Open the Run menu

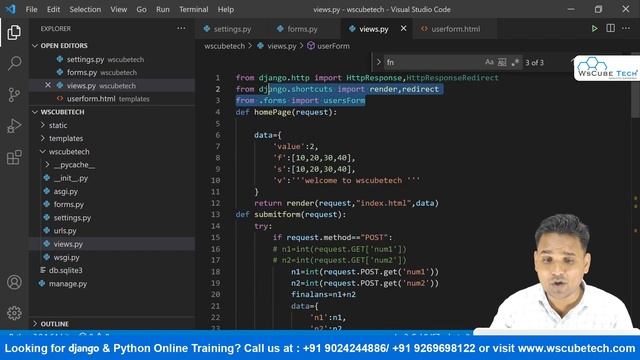click(162, 9)
